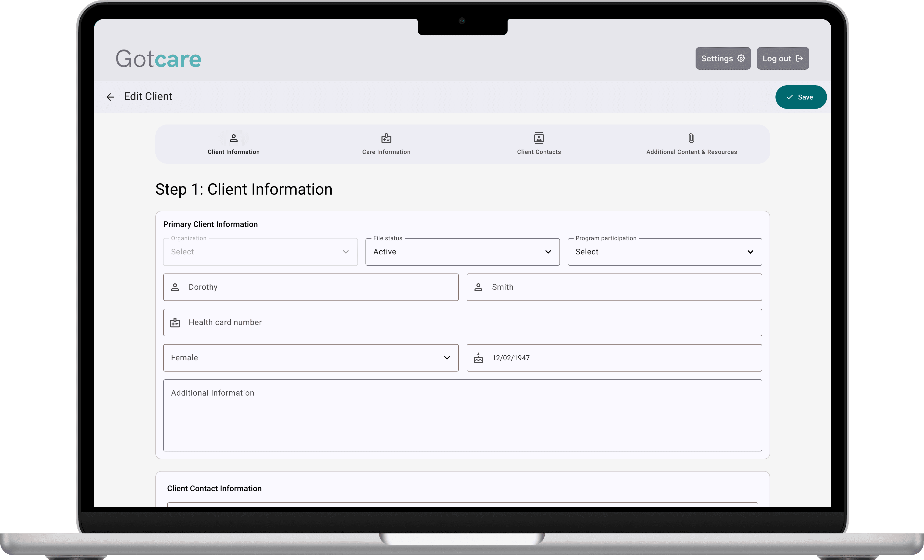Click the person icon in Smith field
This screenshot has width=924, height=560.
click(478, 287)
